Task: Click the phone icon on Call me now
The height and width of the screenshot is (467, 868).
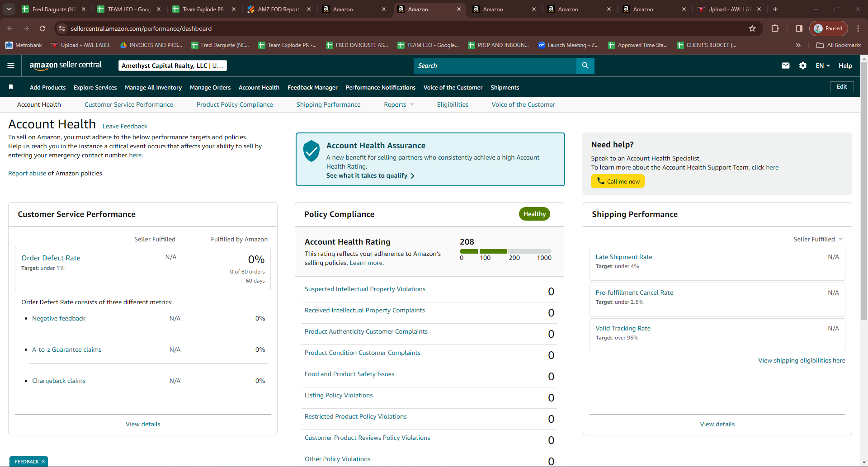Action: 601,181
